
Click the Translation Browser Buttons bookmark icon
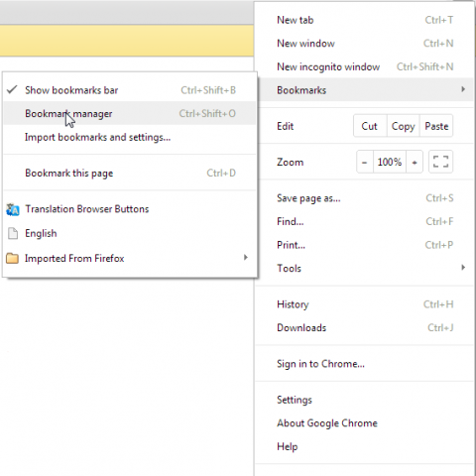click(13, 209)
